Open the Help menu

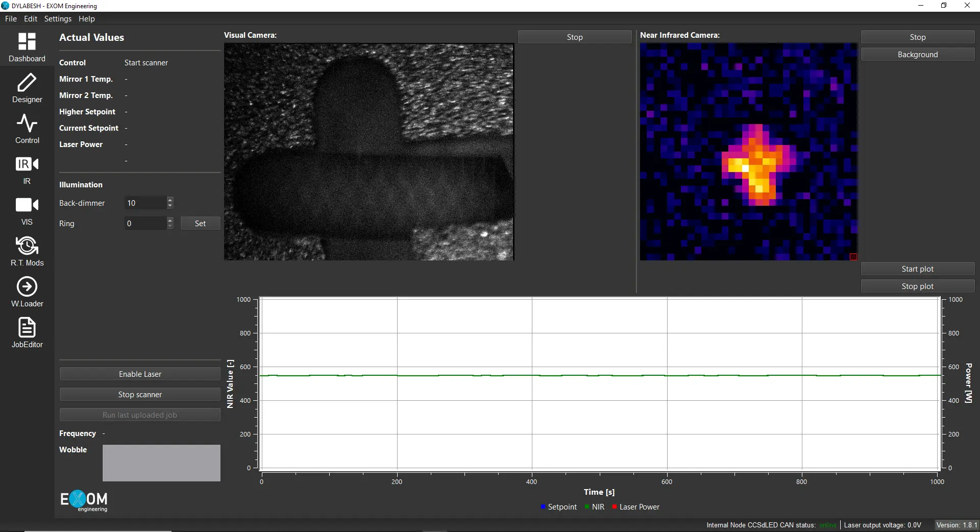point(87,18)
